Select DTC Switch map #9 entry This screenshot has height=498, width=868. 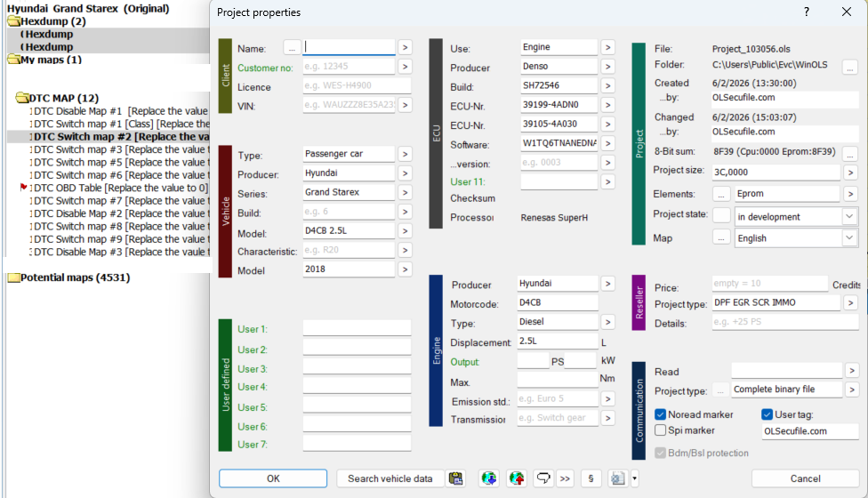coord(120,239)
